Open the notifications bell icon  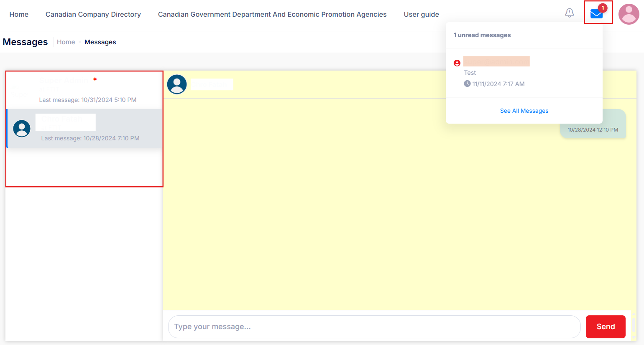tap(569, 13)
